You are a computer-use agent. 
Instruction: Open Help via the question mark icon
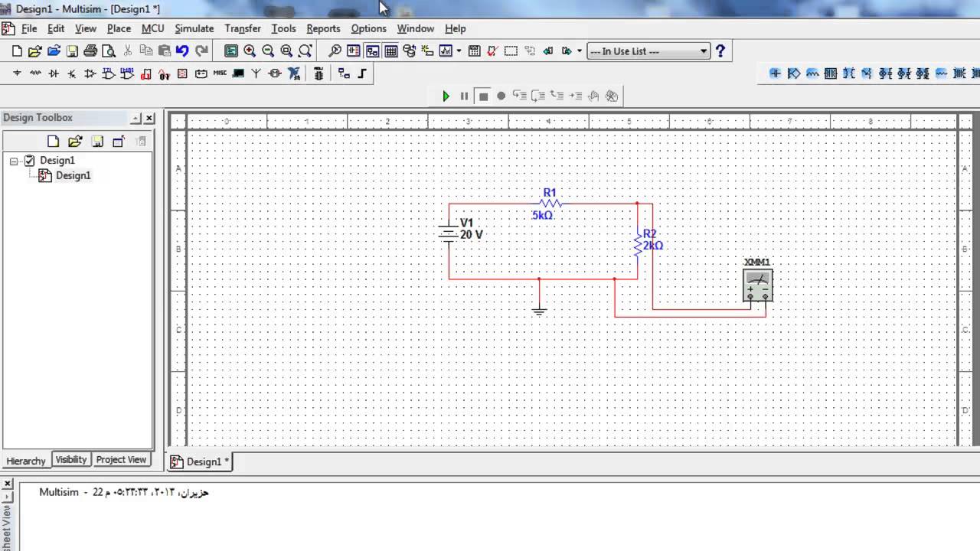(x=720, y=51)
